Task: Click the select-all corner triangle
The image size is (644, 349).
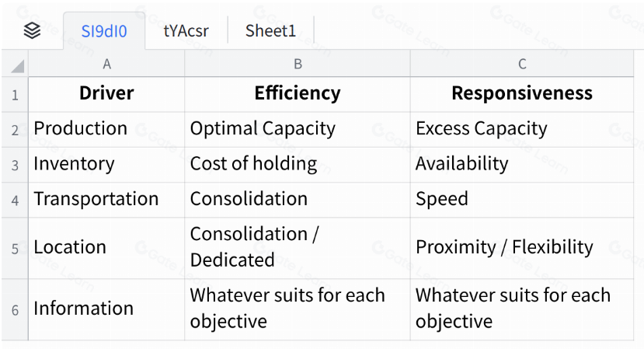Action: [x=17, y=66]
